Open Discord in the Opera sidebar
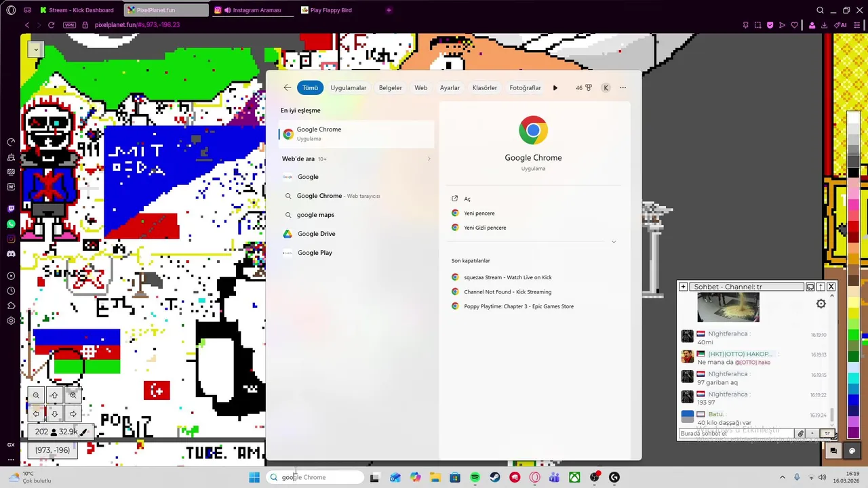Image resolution: width=868 pixels, height=488 pixels. [x=11, y=253]
